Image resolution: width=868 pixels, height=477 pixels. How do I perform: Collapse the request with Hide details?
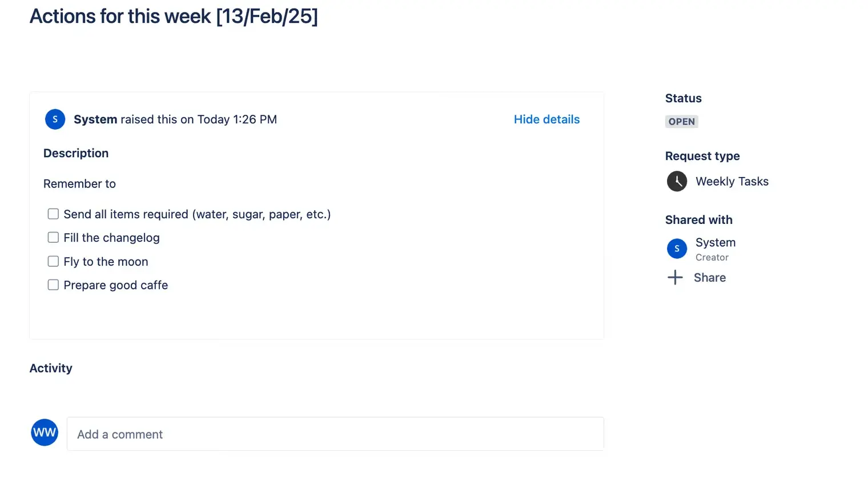(x=546, y=119)
